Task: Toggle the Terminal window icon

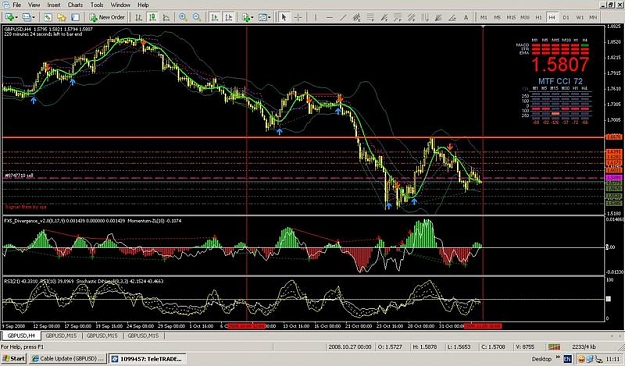Action: point(75,17)
